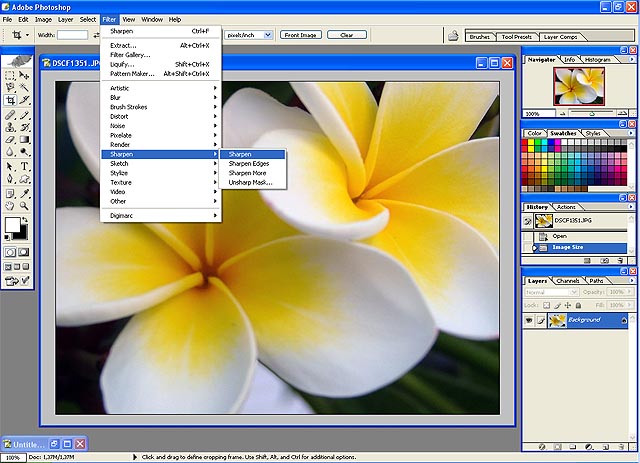This screenshot has width=640, height=463.
Task: Toggle Background layer visibility eye
Action: 529,321
